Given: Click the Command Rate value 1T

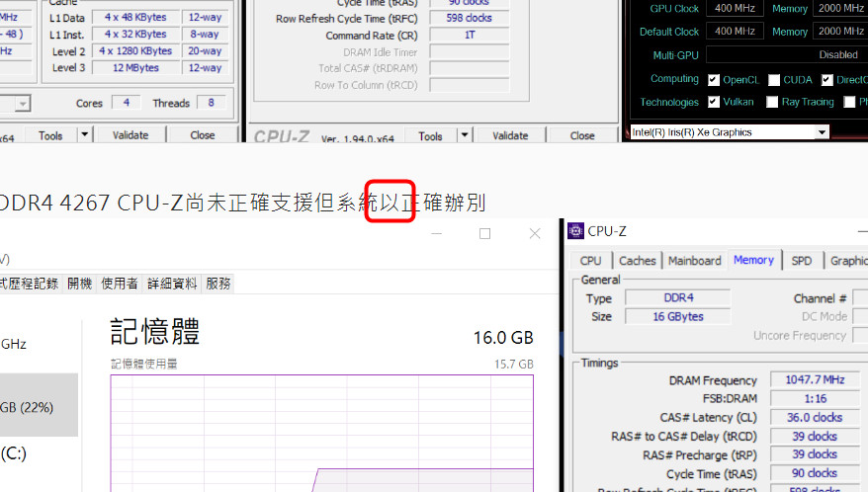Looking at the screenshot, I should [x=470, y=35].
